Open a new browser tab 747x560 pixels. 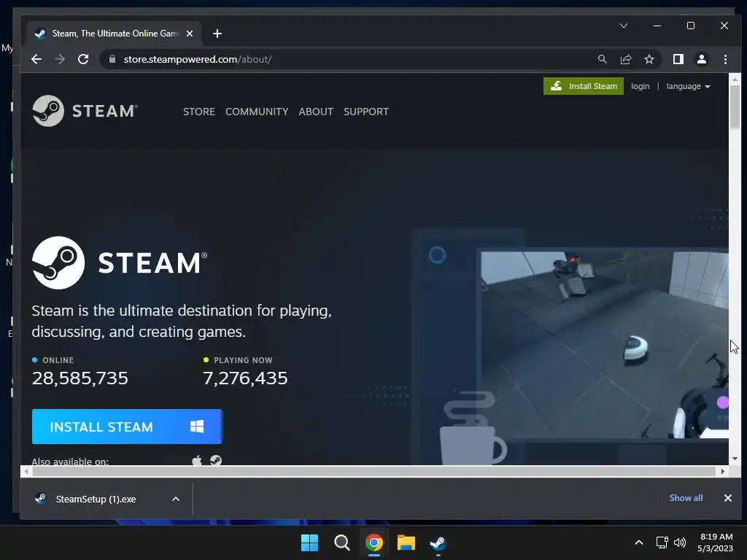tap(217, 34)
